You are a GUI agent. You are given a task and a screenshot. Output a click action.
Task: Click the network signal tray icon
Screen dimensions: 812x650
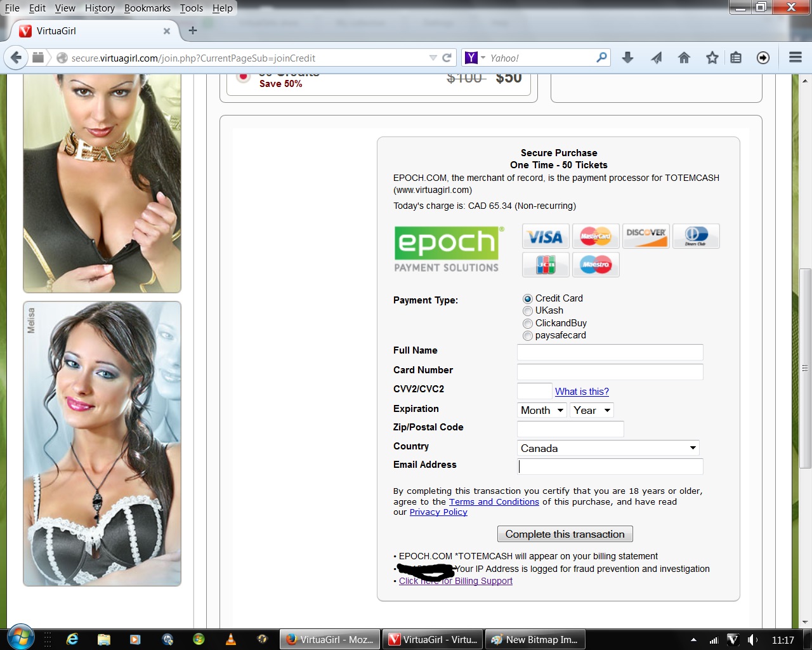[x=714, y=640]
